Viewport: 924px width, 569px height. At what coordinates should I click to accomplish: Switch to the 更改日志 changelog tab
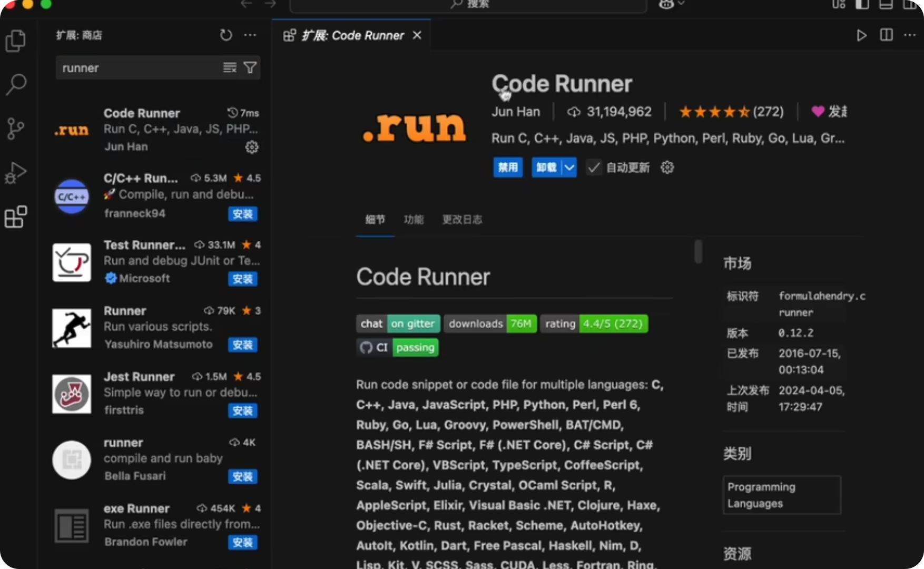click(462, 219)
